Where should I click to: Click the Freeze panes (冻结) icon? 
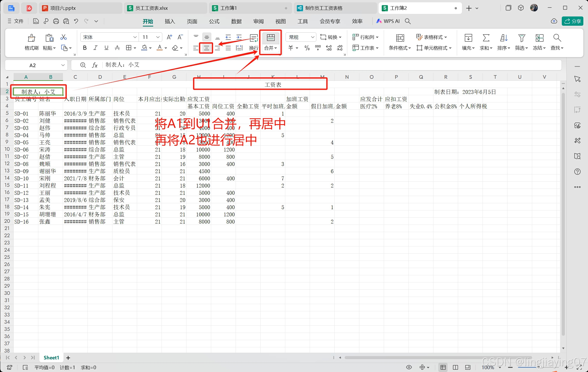pos(539,38)
